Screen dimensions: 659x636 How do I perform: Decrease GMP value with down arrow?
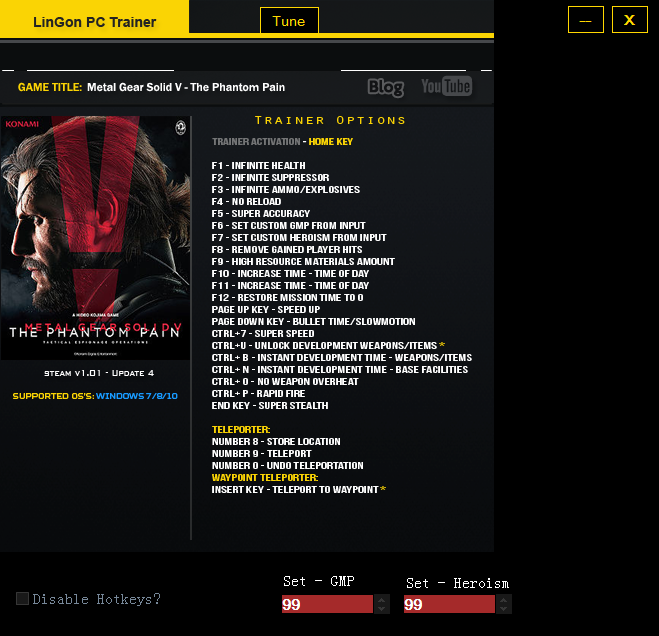(x=382, y=609)
